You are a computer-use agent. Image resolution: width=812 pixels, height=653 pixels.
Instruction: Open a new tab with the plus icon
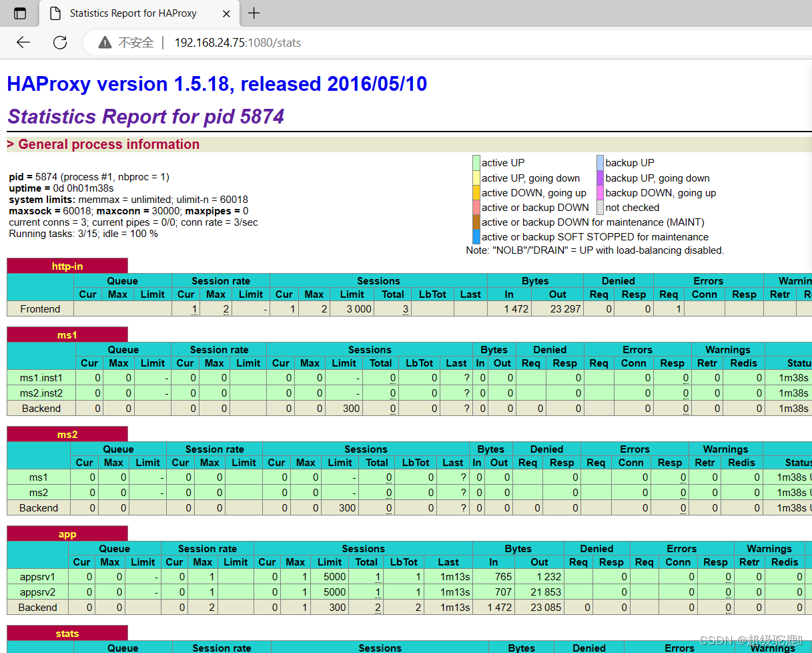(254, 13)
